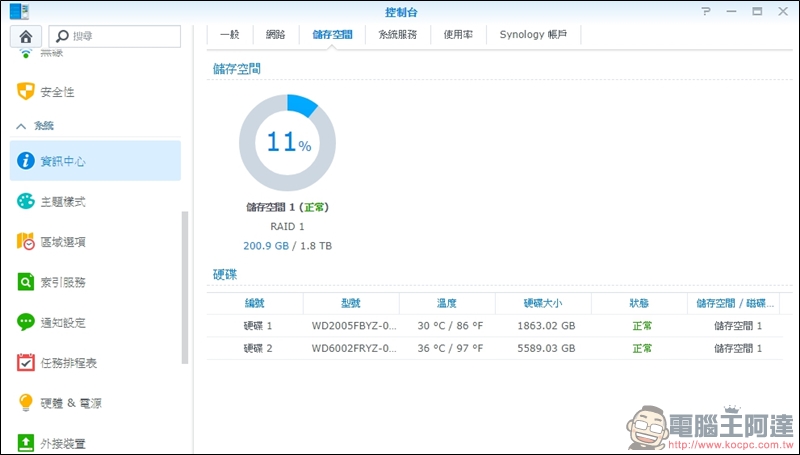
Task: Open the Indexing Service search icon
Action: [x=26, y=282]
